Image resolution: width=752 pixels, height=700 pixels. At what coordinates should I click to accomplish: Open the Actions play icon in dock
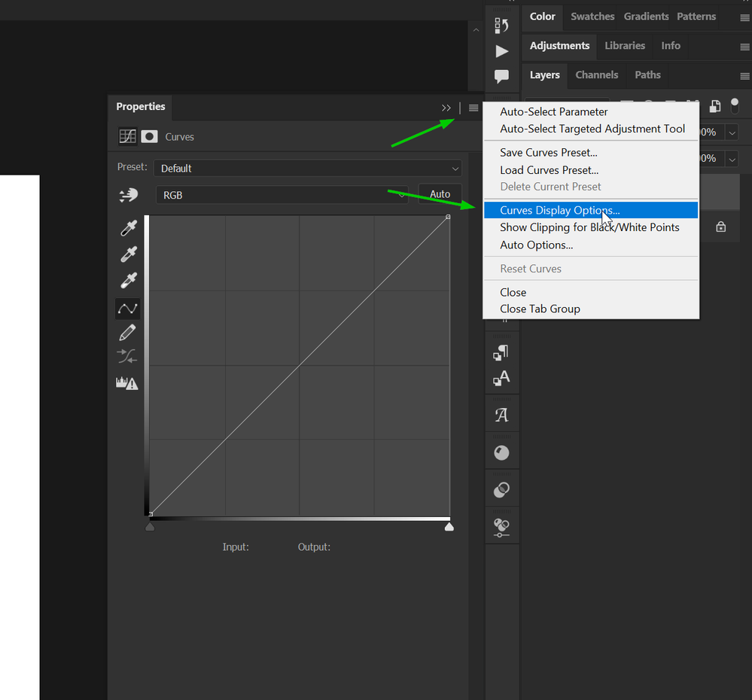501,51
